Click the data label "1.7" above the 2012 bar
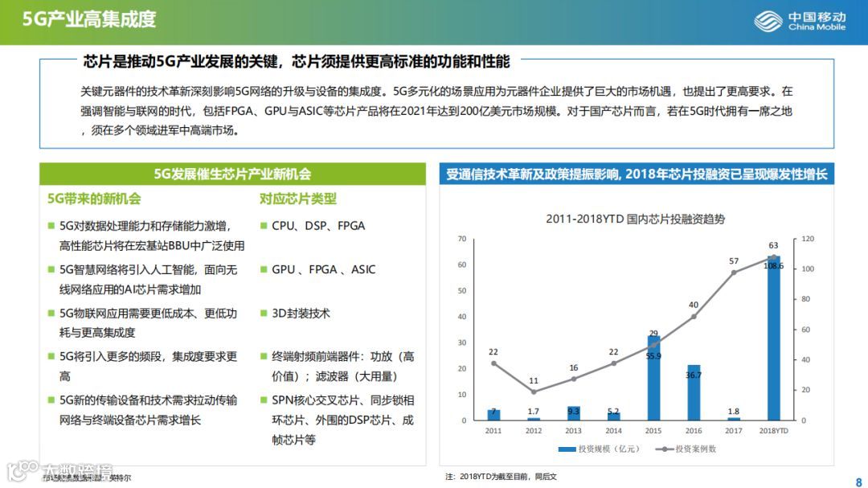 534,412
